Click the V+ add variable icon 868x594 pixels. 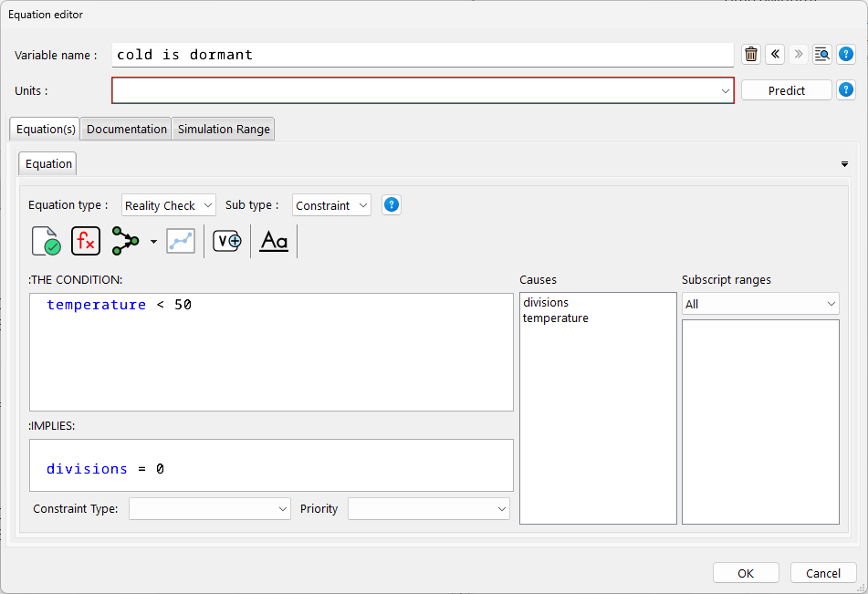pos(227,241)
